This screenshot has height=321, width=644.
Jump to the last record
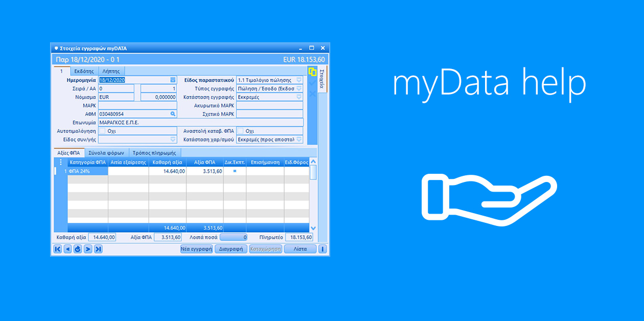98,249
